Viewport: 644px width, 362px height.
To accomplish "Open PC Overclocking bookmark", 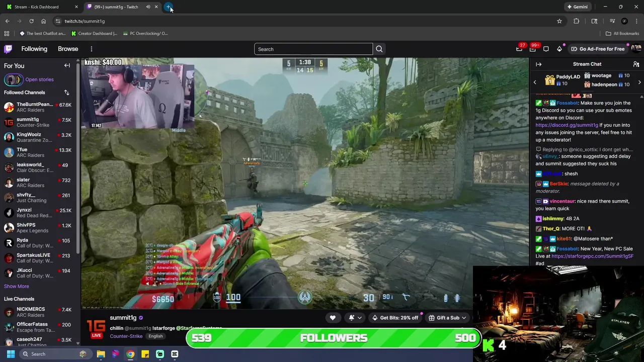I will pos(145,34).
